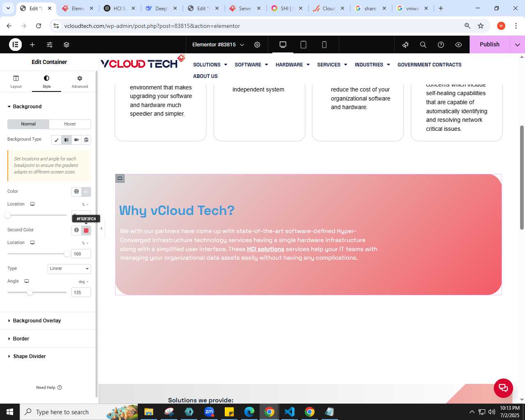Click second Location slider handle

point(67,254)
